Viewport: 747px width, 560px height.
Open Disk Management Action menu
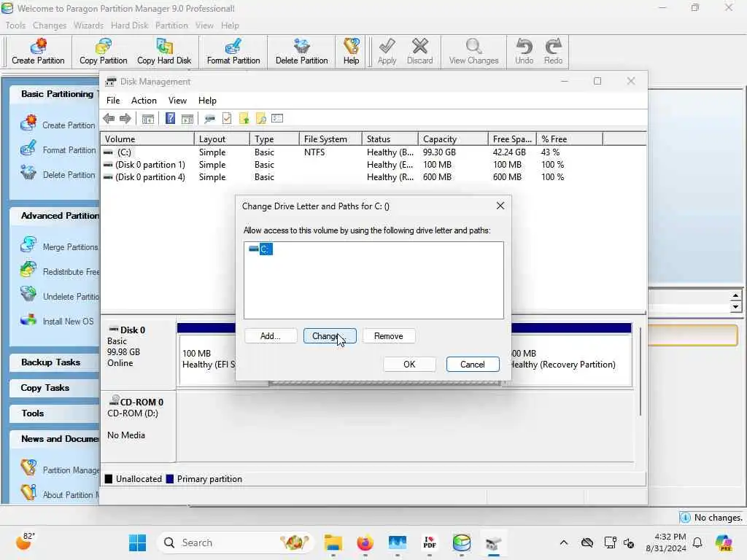[x=144, y=101]
